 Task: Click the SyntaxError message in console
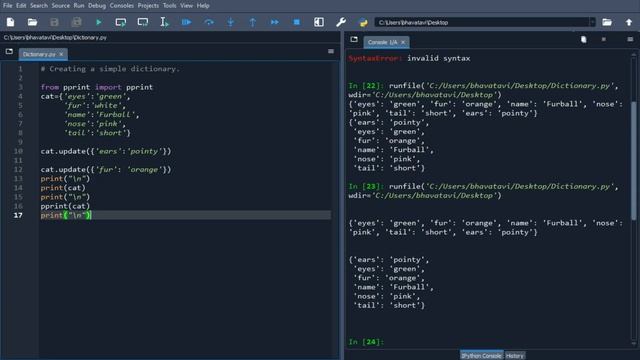[x=409, y=58]
